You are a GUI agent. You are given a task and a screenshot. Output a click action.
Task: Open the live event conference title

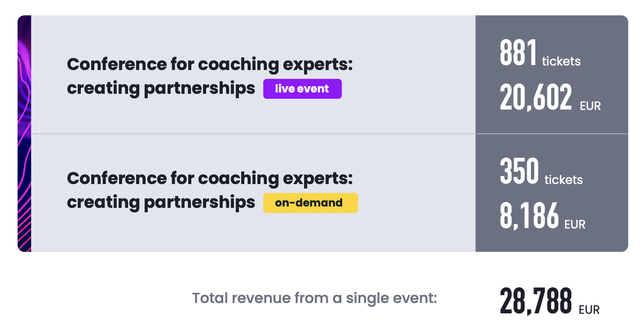click(210, 76)
